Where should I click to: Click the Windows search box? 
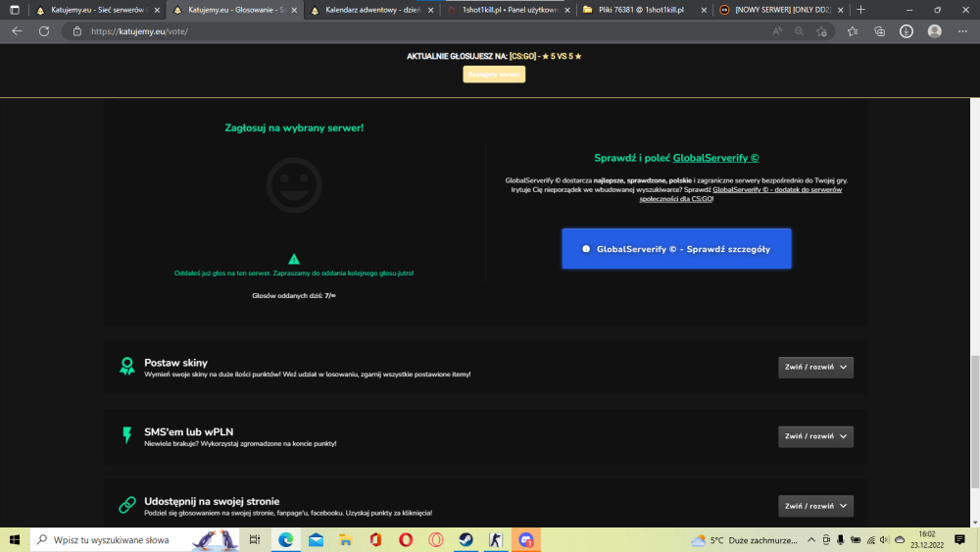tap(134, 539)
